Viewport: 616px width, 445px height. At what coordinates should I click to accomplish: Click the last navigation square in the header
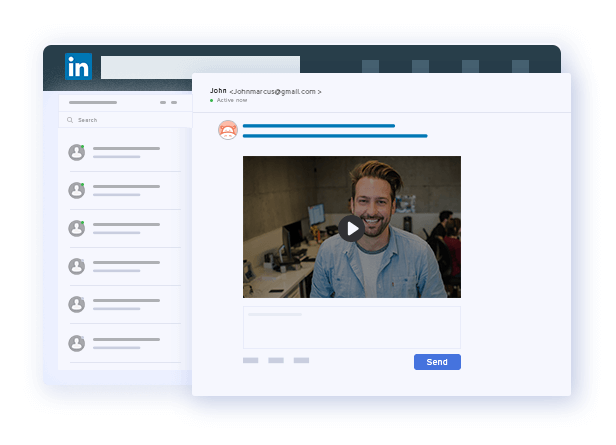pyautogui.click(x=520, y=67)
